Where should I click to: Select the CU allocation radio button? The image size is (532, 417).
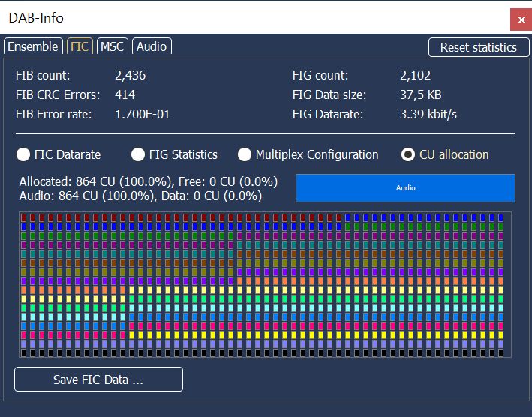408,154
